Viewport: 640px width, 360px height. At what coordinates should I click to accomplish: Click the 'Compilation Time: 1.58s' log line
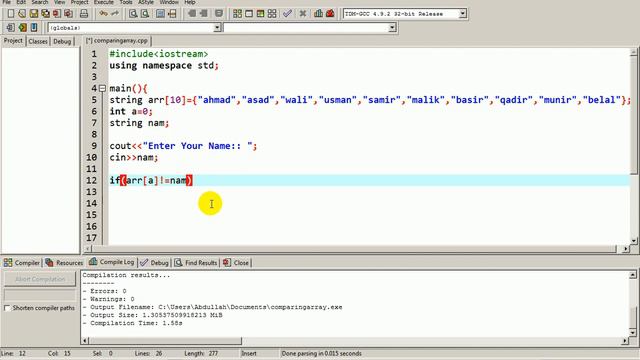(133, 323)
